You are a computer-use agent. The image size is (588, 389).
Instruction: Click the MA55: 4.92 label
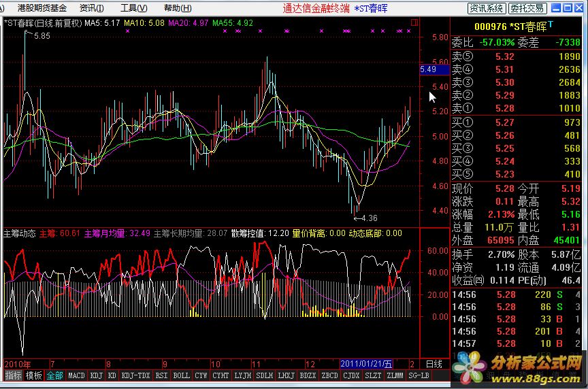233,23
